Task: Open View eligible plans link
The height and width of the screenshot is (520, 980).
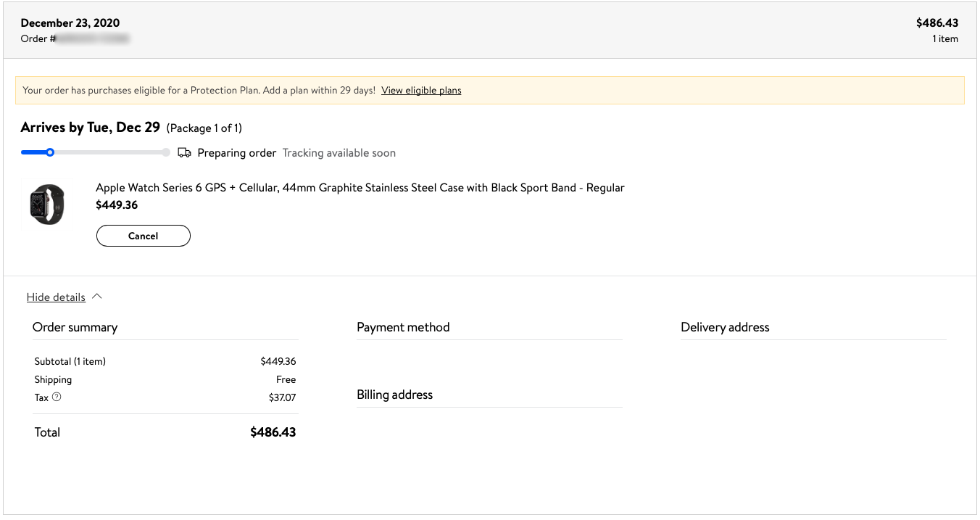Action: tap(421, 91)
